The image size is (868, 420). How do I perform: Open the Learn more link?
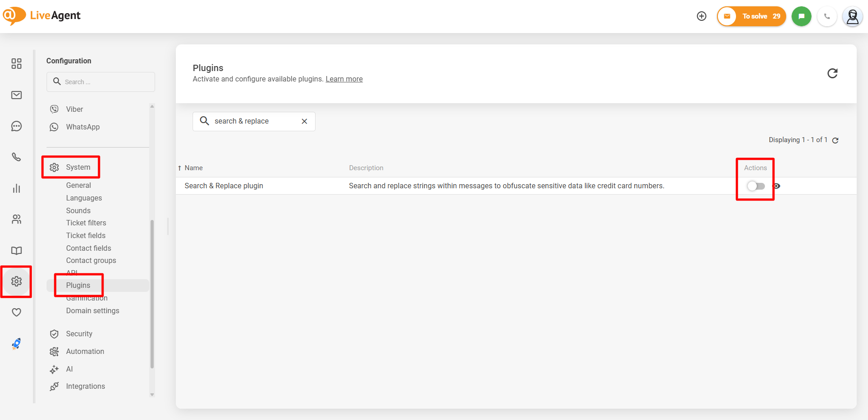[x=344, y=79]
